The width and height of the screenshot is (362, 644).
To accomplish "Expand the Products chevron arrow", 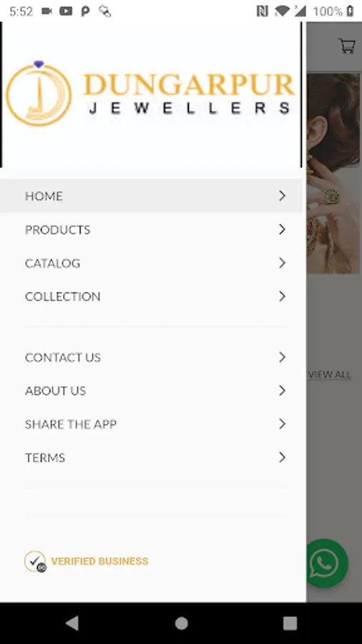I will click(282, 229).
